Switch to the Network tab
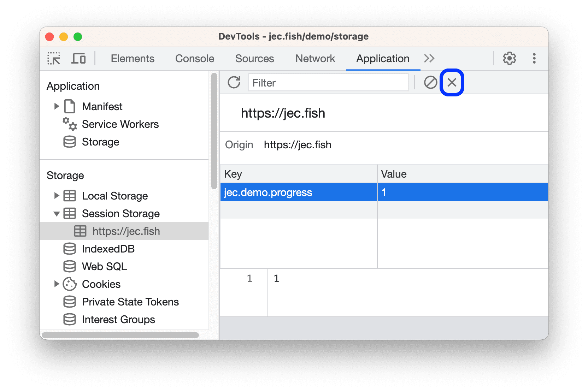The height and width of the screenshot is (392, 588). click(315, 58)
